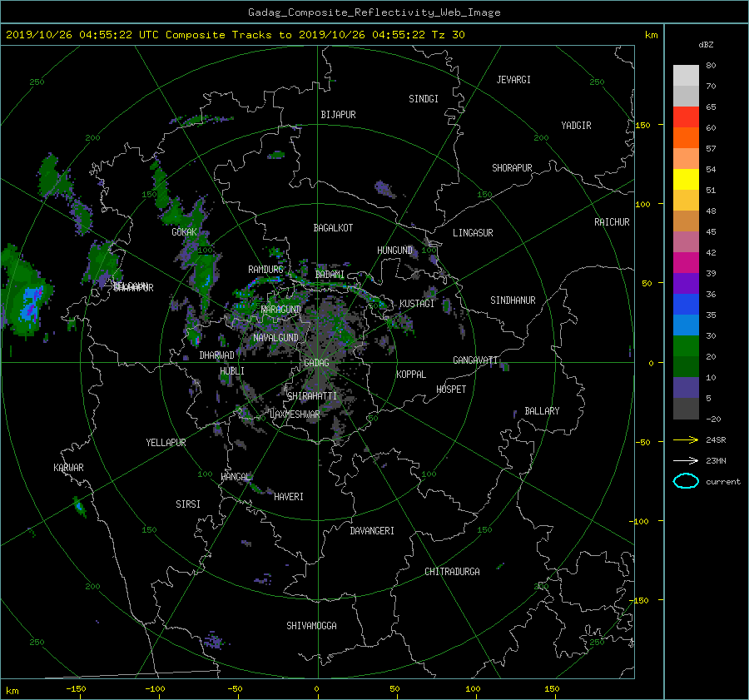Screen dimensions: 749x700
Task: Select the indigo 5-10 dBZ band
Action: (686, 388)
